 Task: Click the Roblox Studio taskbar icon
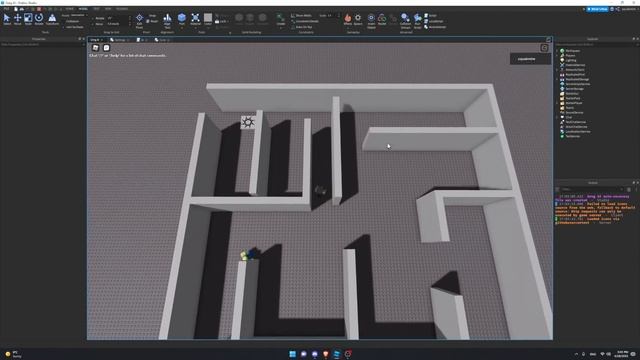tap(336, 354)
